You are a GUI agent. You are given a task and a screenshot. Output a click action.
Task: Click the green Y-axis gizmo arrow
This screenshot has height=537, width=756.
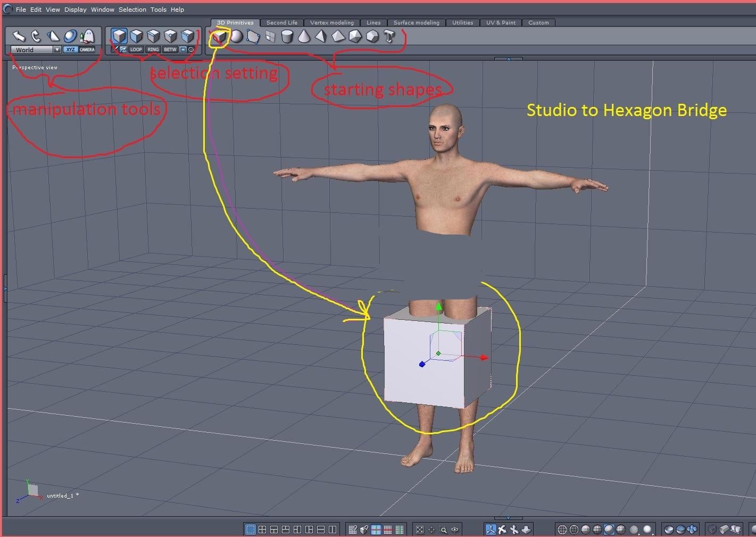pos(438,306)
